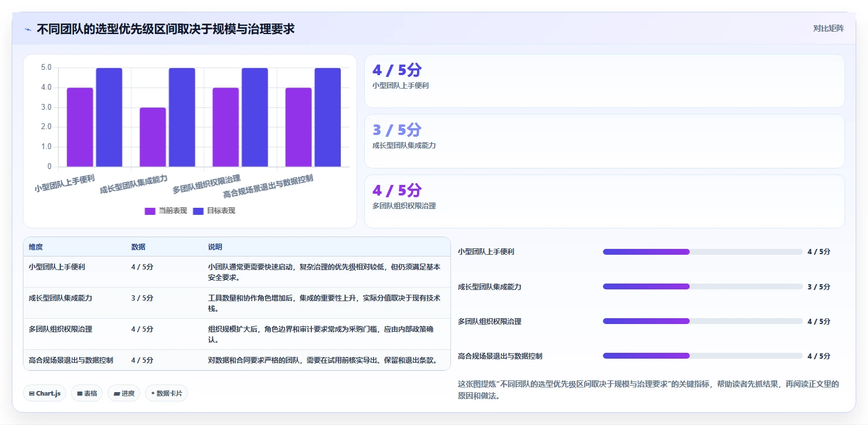
Task: Click the 成长型团队集成能力 cell in the table
Action: [x=60, y=298]
